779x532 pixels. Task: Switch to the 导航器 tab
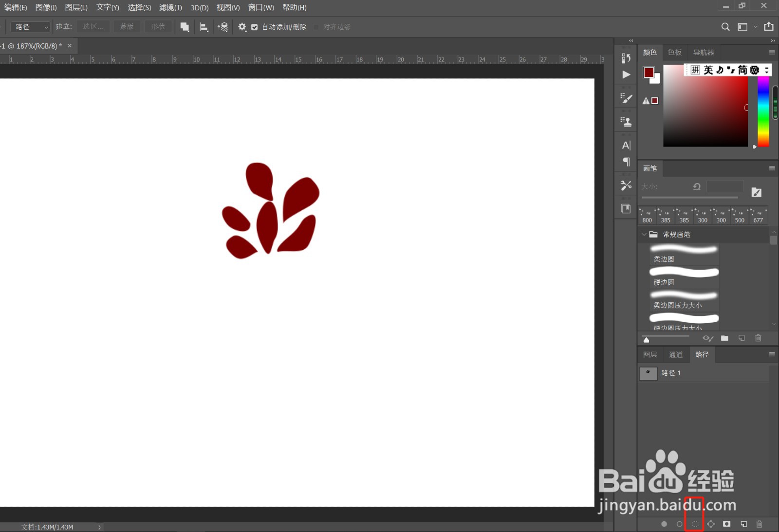point(704,52)
